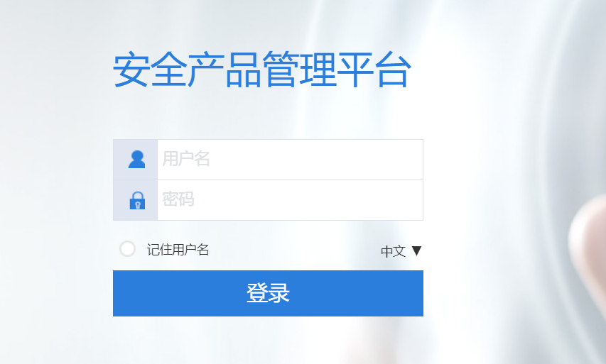Open the 中文 language dropdown
This screenshot has height=364, width=606.
click(x=401, y=251)
